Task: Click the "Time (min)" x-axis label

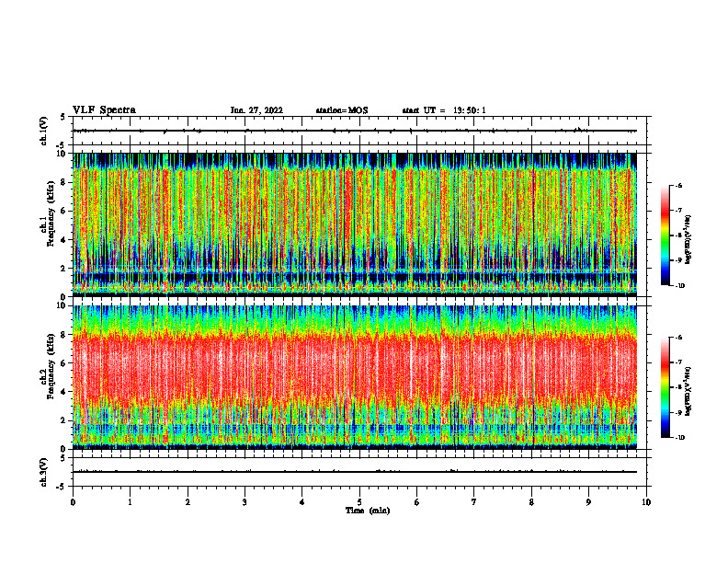Action: coord(368,511)
